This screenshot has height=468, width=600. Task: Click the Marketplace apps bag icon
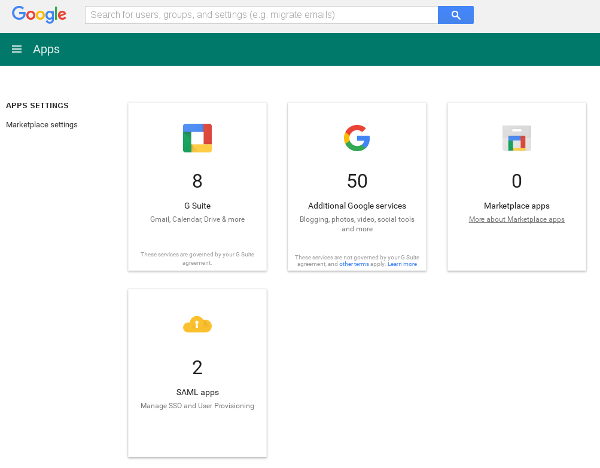pos(516,138)
